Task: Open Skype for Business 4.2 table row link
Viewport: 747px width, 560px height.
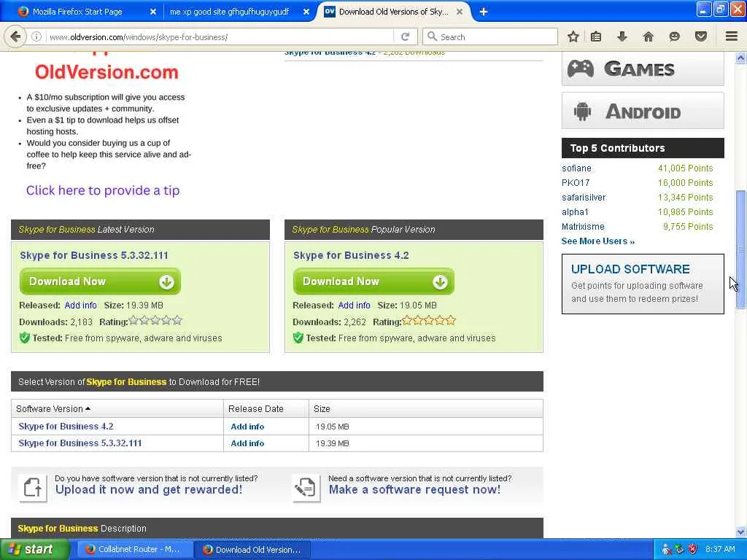Action: point(66,426)
